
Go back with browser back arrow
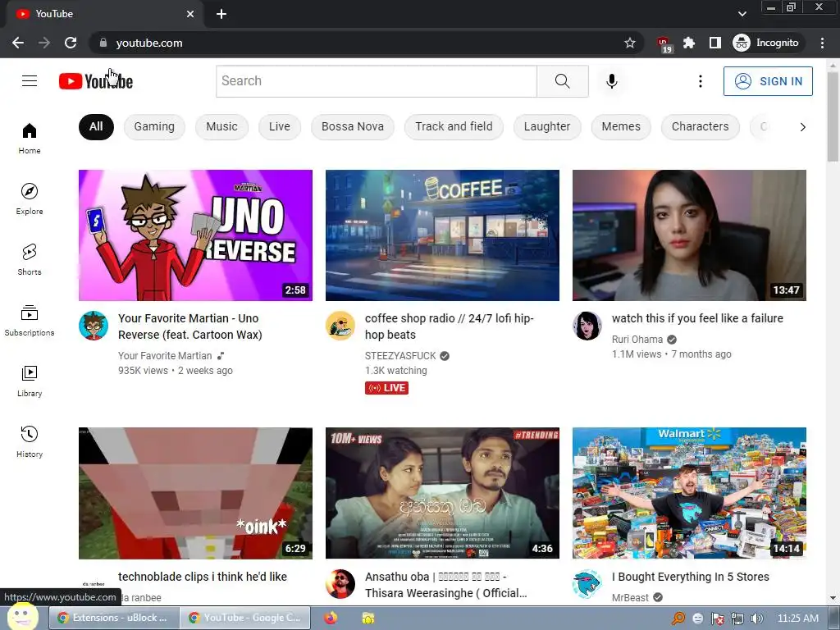tap(18, 43)
